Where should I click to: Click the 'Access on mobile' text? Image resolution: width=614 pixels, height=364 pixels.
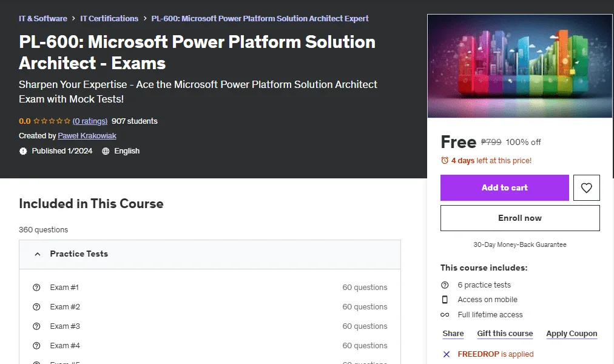[x=488, y=300]
